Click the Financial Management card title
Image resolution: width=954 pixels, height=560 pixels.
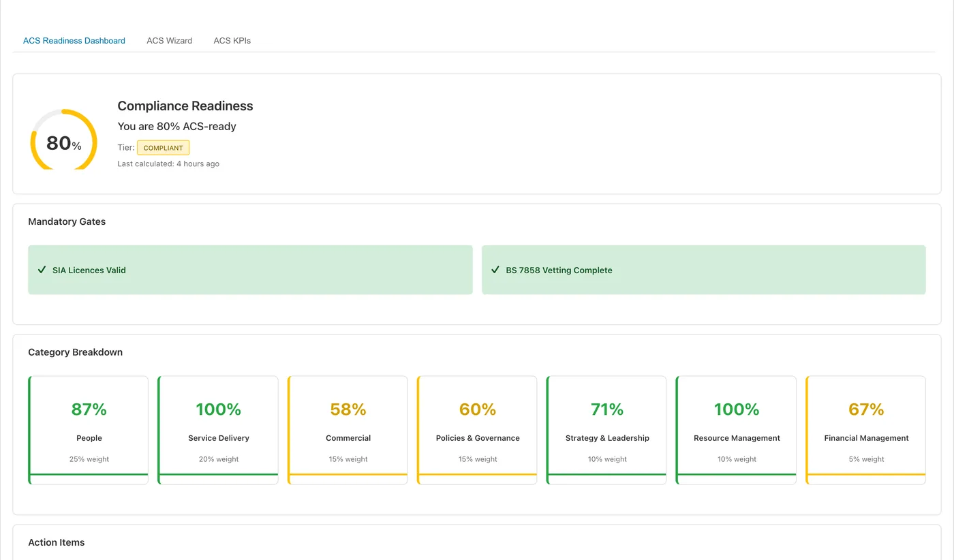tap(866, 438)
